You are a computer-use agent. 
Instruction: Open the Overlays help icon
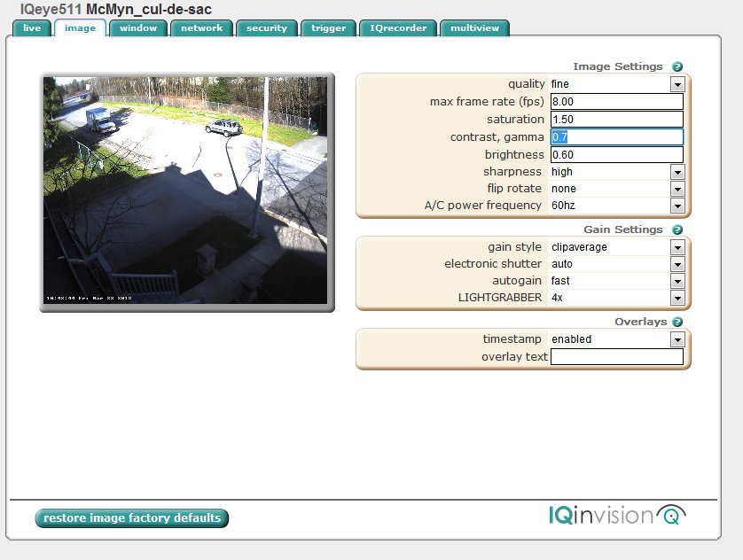click(x=677, y=322)
